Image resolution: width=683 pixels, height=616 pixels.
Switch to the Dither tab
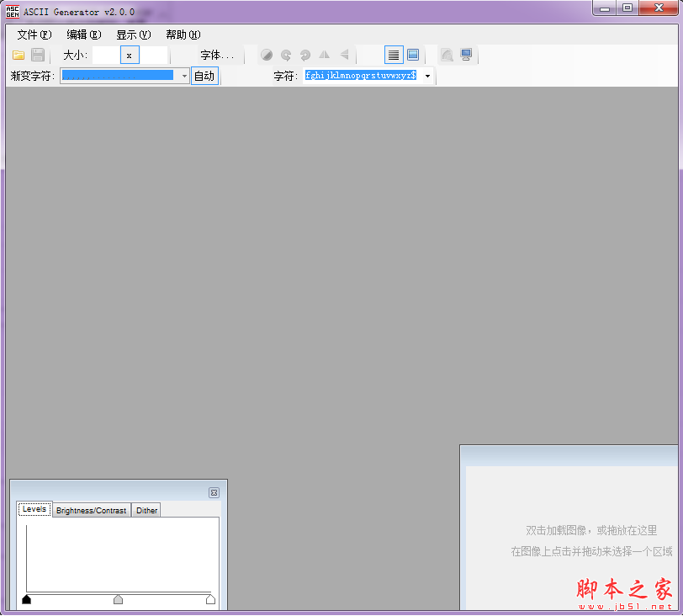(x=146, y=510)
